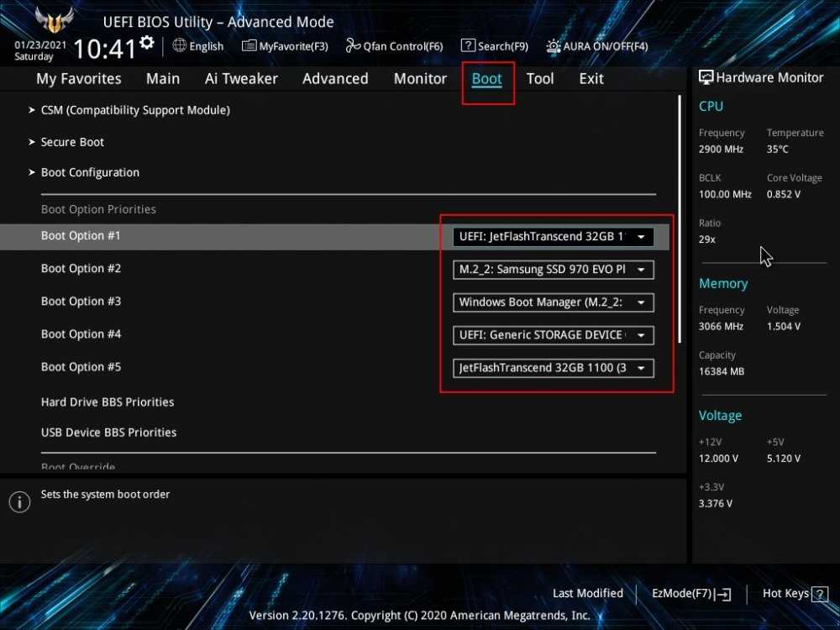Click the globe icon for English language
840x630 pixels.
coord(180,45)
